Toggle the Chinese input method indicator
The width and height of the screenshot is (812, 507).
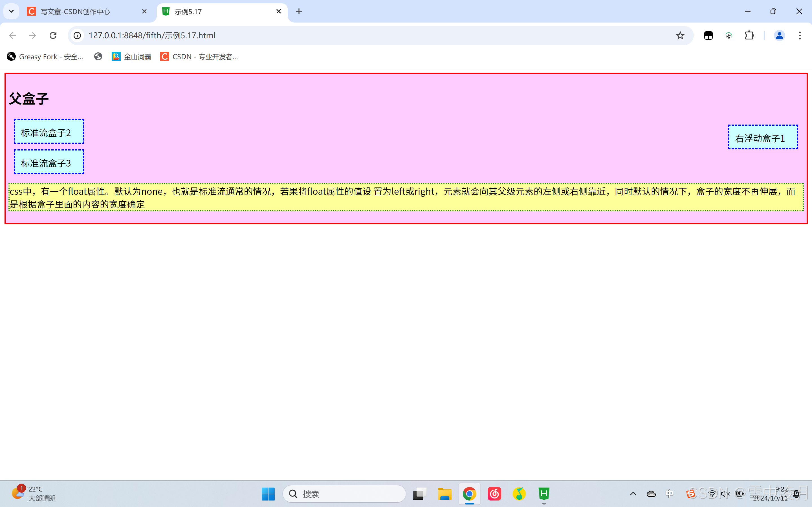669,493
